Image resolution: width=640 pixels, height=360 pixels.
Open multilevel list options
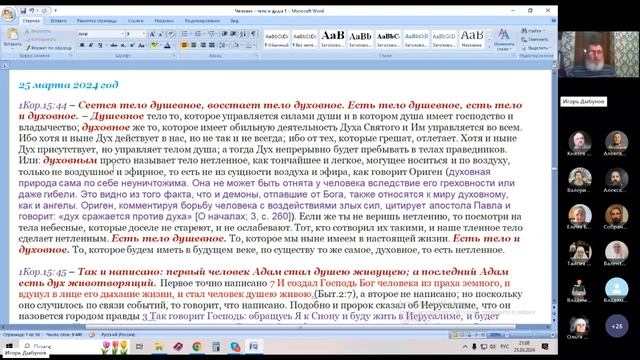pyautogui.click(x=212, y=34)
